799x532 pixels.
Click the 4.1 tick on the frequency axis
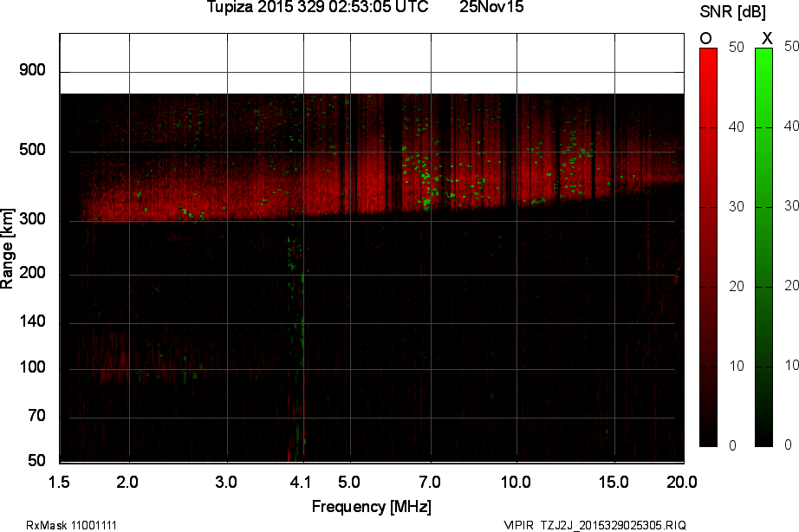300,480
